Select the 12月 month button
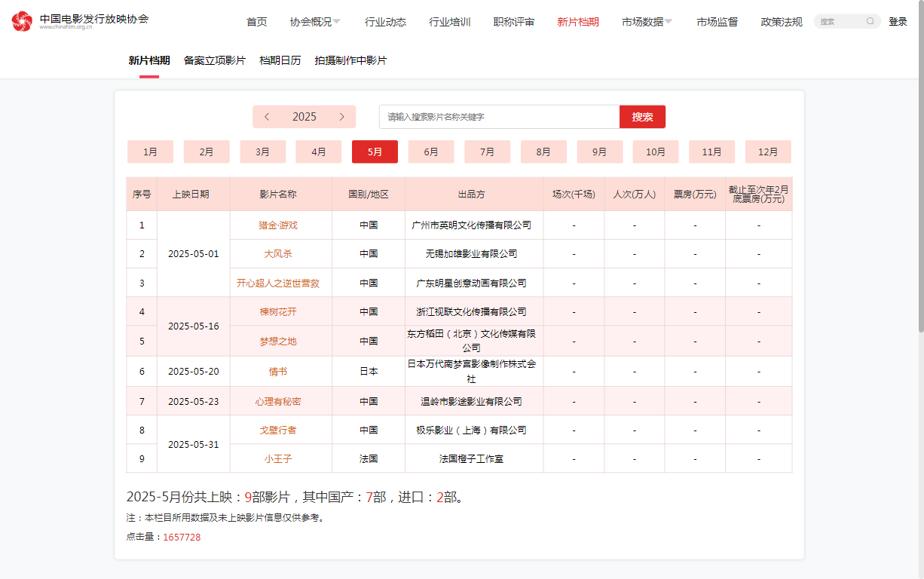Viewport: 924px width, 579px height. [768, 152]
